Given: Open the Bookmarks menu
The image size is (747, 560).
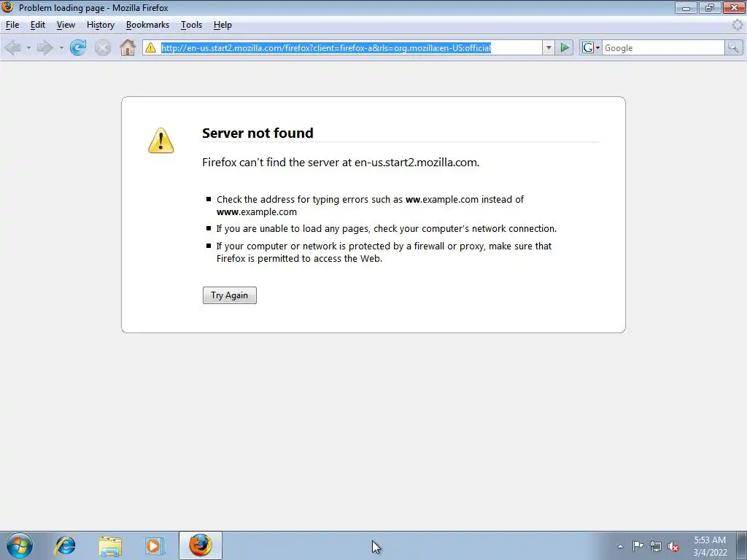Looking at the screenshot, I should pos(147,25).
